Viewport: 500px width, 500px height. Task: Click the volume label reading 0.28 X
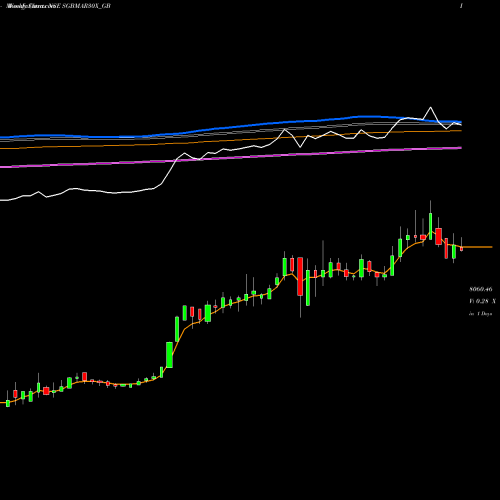pyautogui.click(x=482, y=301)
